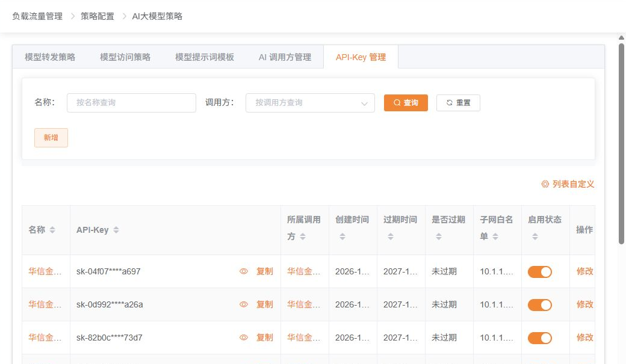Viewport: 626px width, 364px height.
Task: Open 所属调用方 link in sk-0d992****a26a row
Action: click(x=303, y=304)
